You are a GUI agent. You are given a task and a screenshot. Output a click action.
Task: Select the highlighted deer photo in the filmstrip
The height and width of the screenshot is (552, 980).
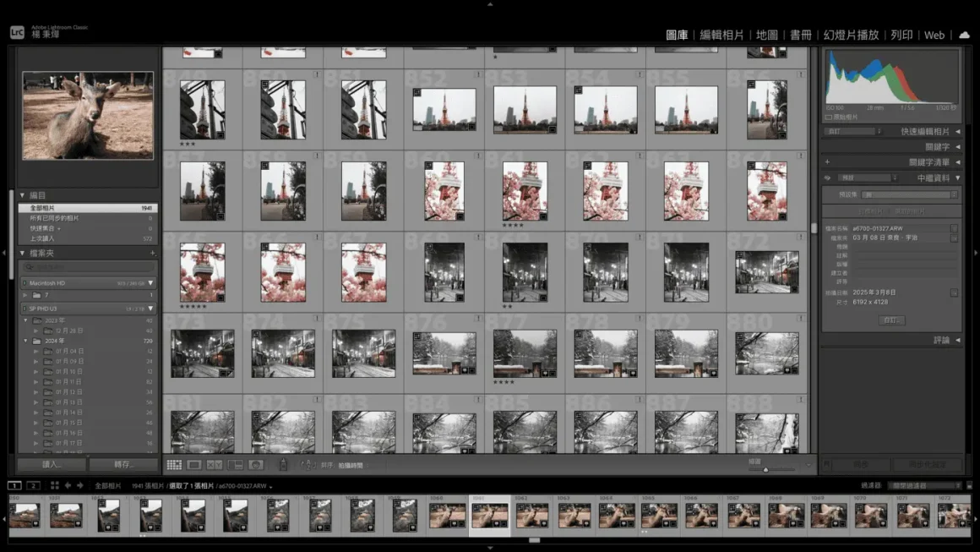click(x=490, y=514)
